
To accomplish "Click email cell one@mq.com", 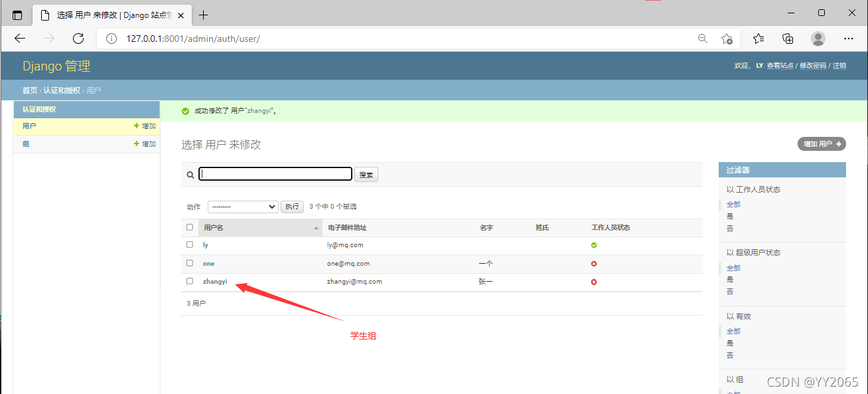I will pyautogui.click(x=348, y=264).
